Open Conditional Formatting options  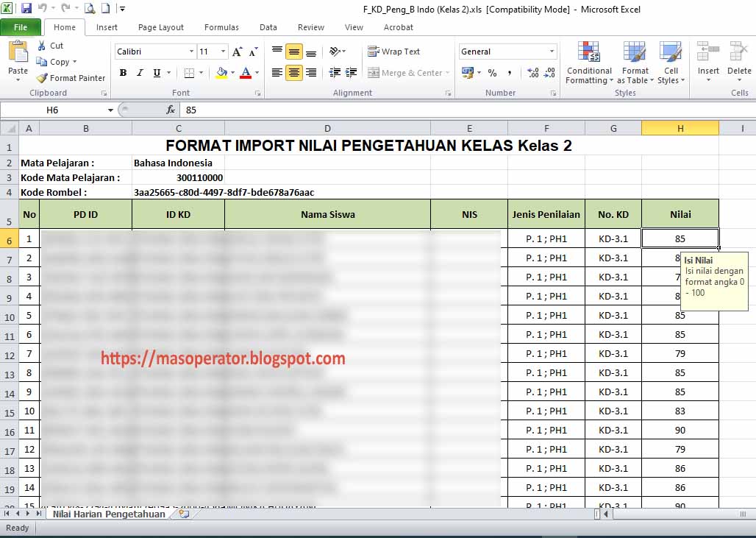tap(588, 63)
